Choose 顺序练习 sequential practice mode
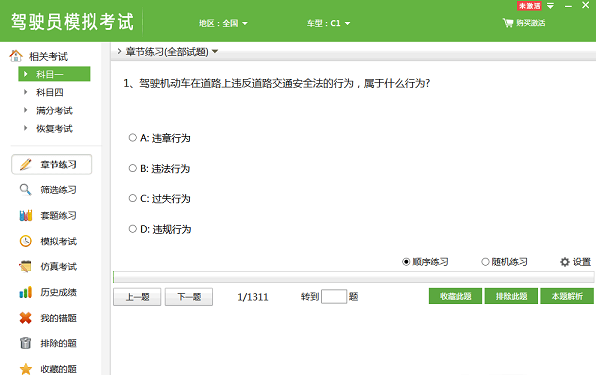 [x=406, y=262]
